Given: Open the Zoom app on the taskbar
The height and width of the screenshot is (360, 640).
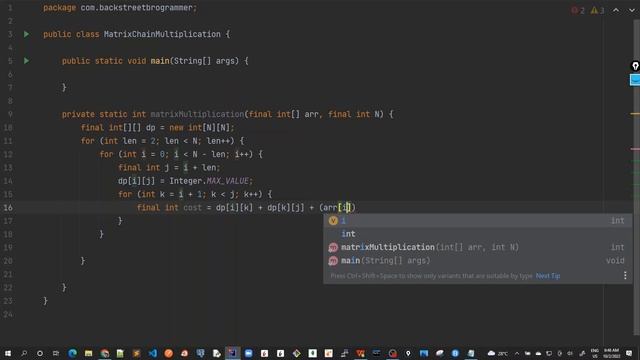Looking at the screenshot, I should pyautogui.click(x=249, y=353).
